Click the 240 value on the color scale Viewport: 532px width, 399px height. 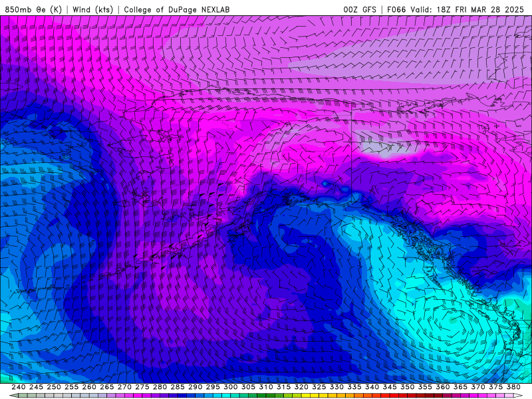pos(19,387)
